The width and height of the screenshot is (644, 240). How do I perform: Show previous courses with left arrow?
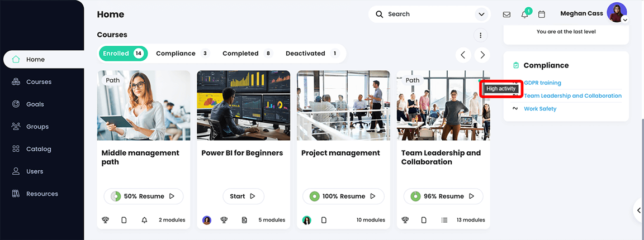click(x=463, y=55)
